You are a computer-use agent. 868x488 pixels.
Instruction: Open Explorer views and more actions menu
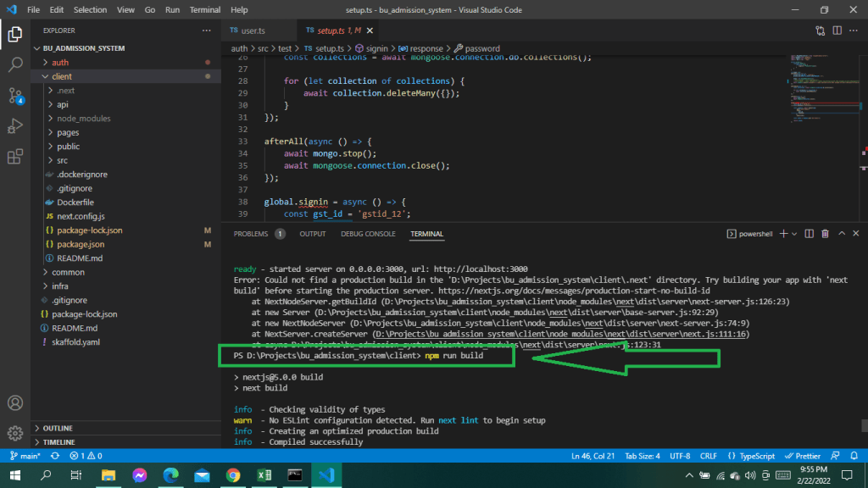[207, 30]
